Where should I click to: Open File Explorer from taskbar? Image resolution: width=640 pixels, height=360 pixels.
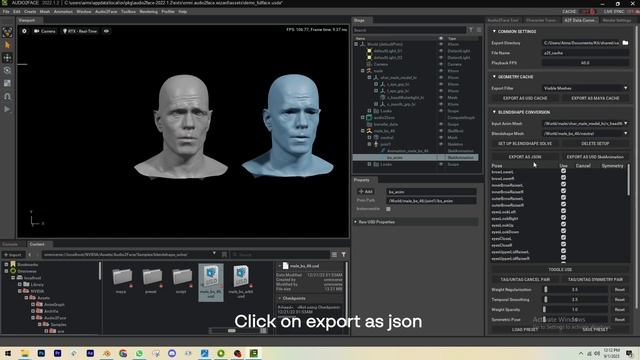click(x=24, y=353)
